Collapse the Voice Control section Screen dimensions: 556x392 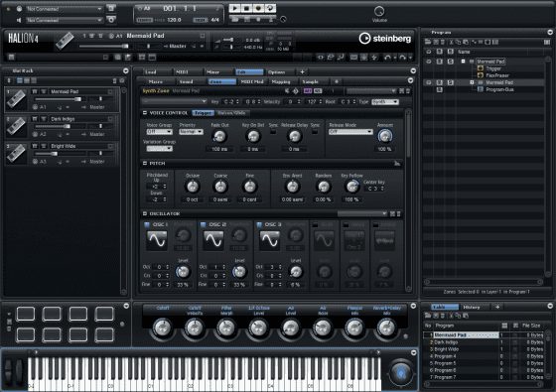pos(145,113)
